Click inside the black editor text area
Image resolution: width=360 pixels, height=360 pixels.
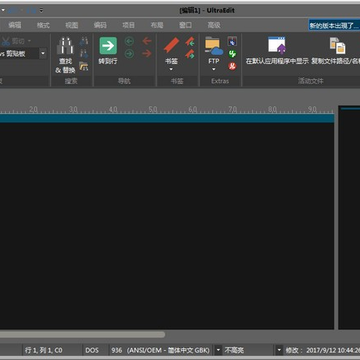pyautogui.click(x=167, y=226)
